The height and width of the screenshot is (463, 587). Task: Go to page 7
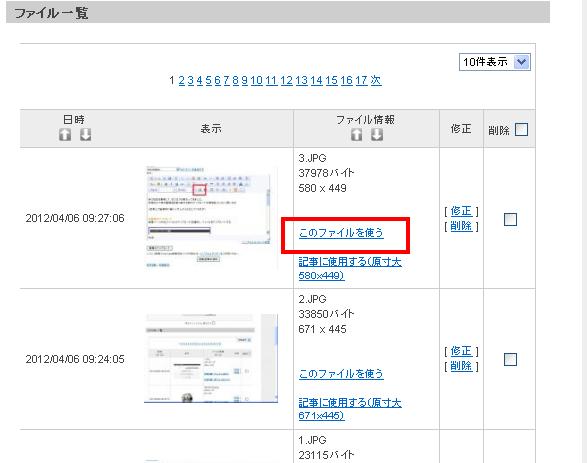[226, 80]
